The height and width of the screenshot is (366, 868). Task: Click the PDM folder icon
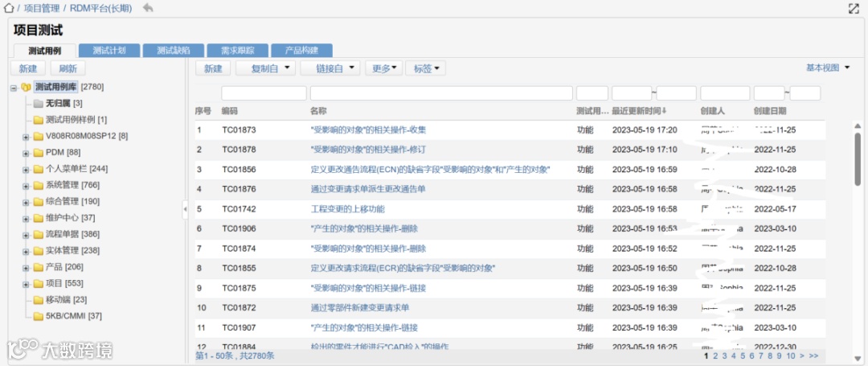click(x=38, y=153)
